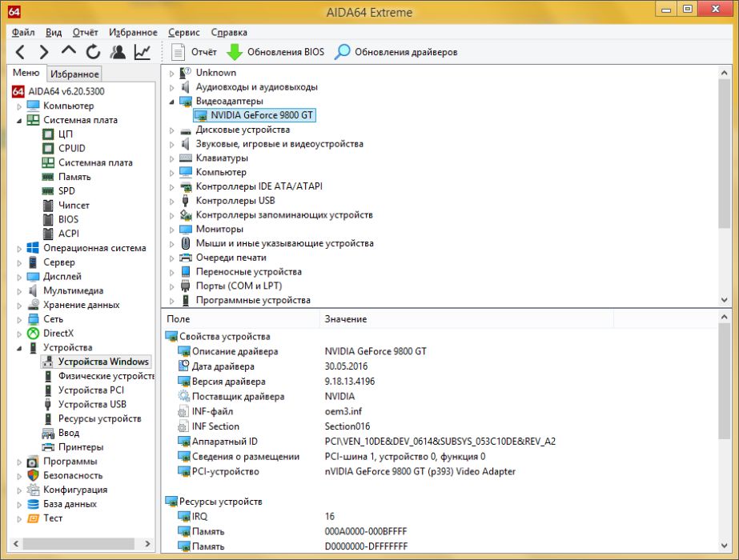Expand the Unknown device category

[171, 74]
